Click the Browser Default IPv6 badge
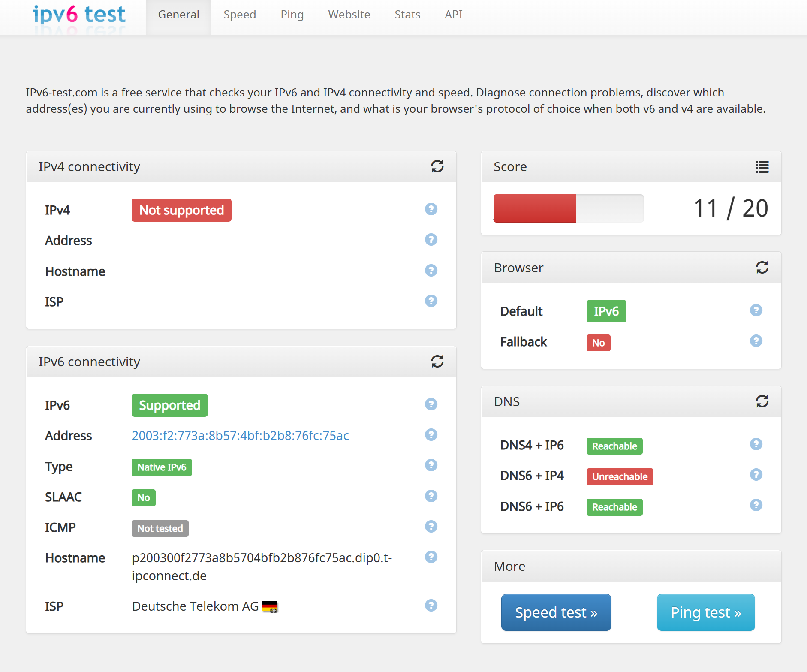This screenshot has width=807, height=672. 606,311
